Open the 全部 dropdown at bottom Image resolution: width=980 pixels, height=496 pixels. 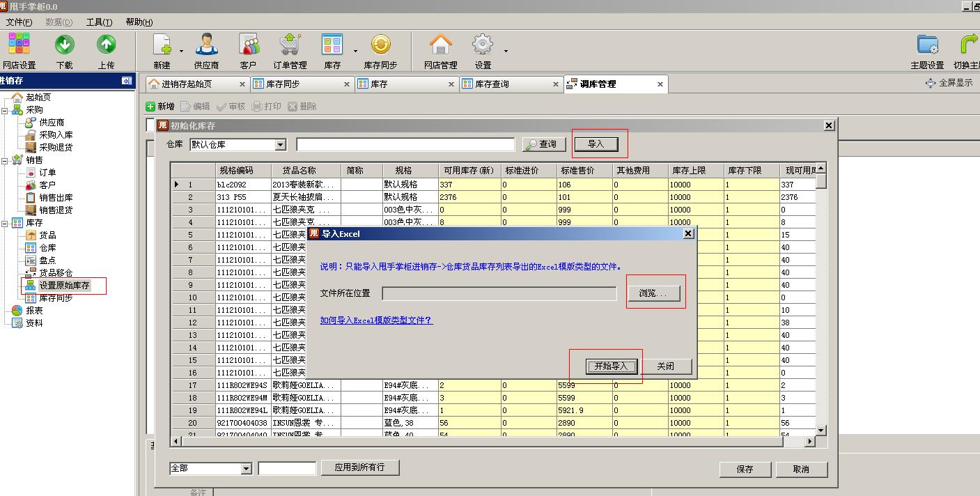[x=210, y=468]
